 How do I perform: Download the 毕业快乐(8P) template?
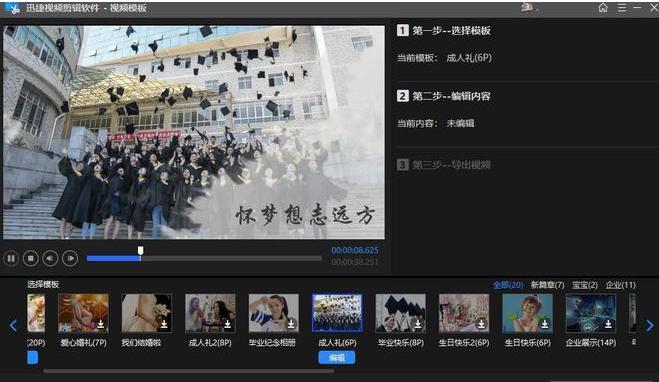[x=418, y=324]
